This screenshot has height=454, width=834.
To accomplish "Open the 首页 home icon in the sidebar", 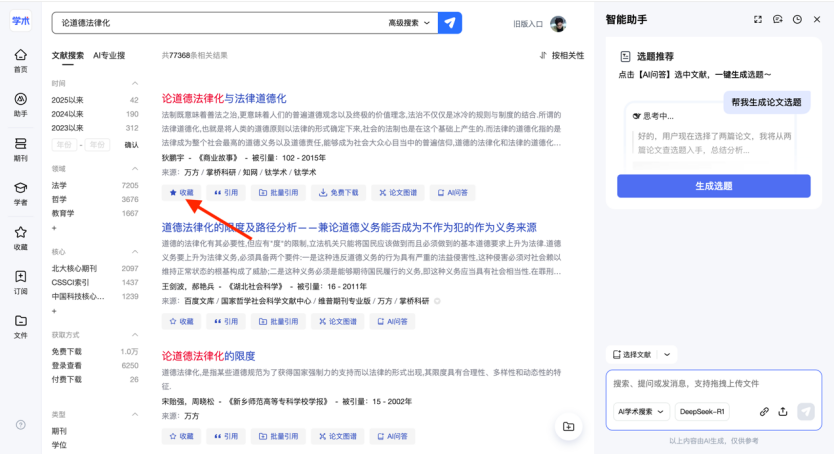I will 20,61.
